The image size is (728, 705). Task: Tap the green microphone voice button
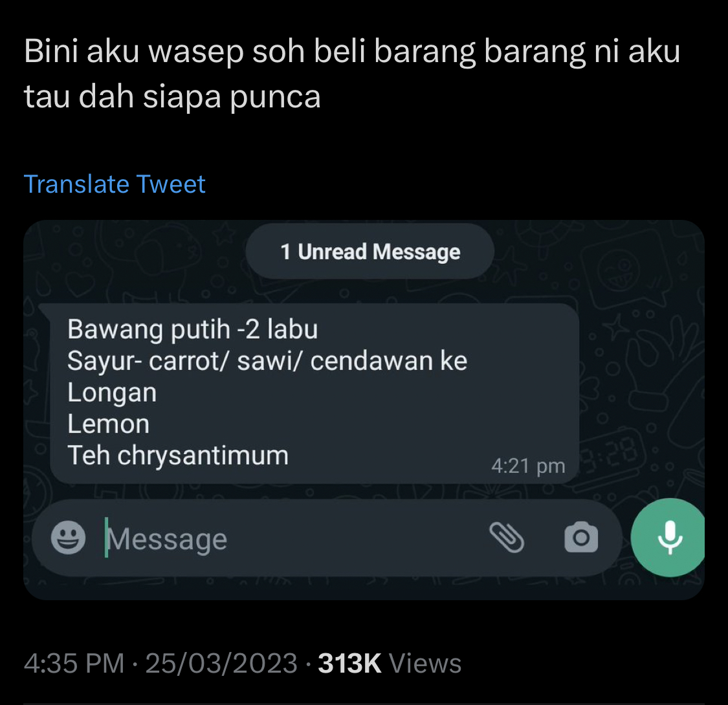[668, 537]
